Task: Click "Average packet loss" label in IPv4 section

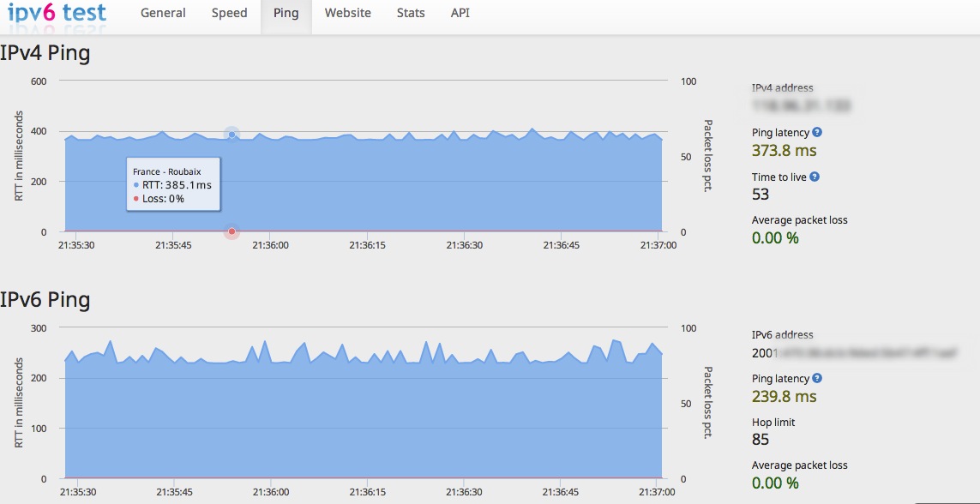Action: 799,219
